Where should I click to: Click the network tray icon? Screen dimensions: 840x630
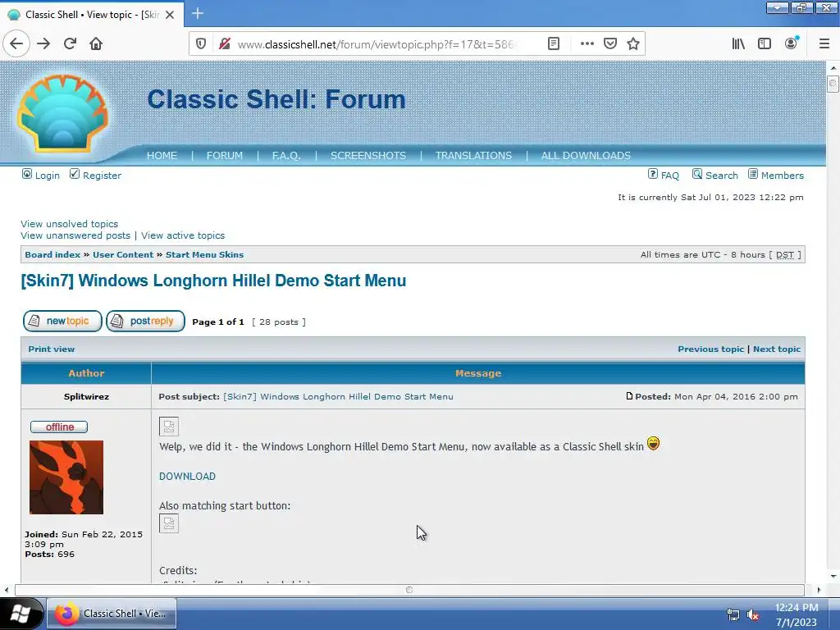pos(733,614)
